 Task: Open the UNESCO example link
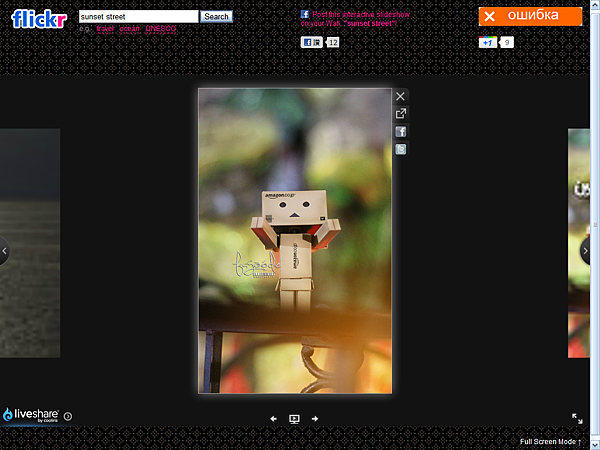point(161,29)
